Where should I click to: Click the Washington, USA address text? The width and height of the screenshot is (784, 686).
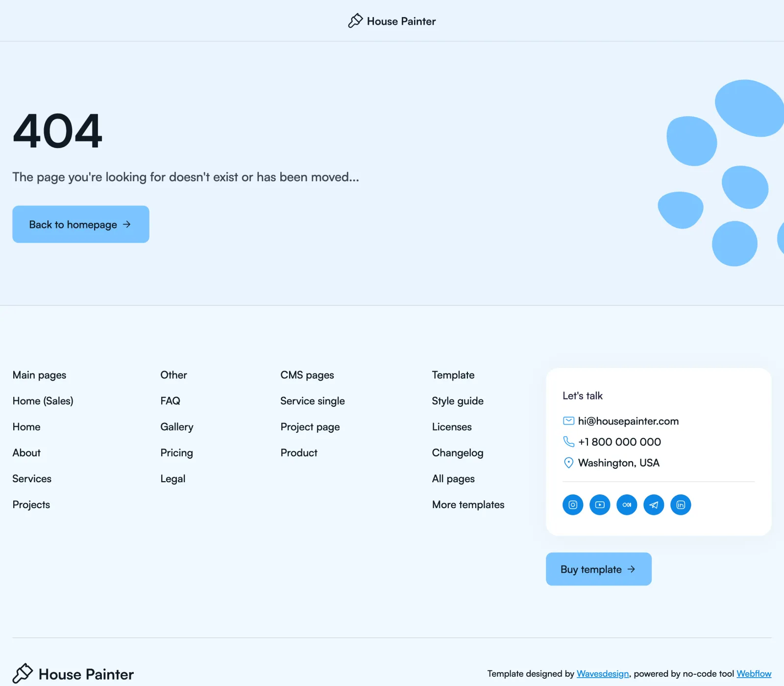tap(619, 463)
